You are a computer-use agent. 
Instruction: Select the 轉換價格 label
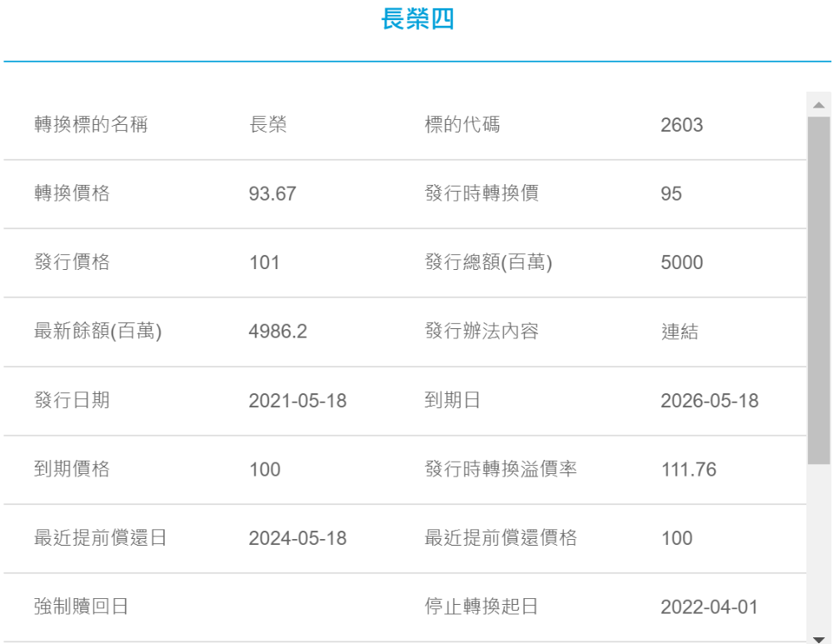[72, 193]
